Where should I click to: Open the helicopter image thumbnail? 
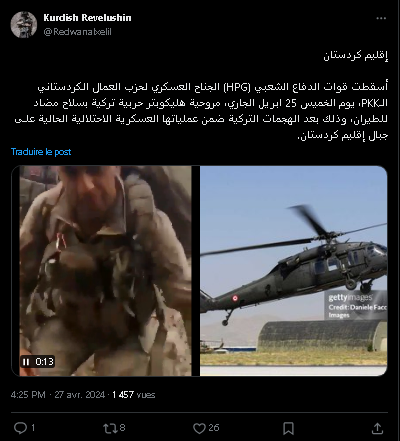click(294, 271)
